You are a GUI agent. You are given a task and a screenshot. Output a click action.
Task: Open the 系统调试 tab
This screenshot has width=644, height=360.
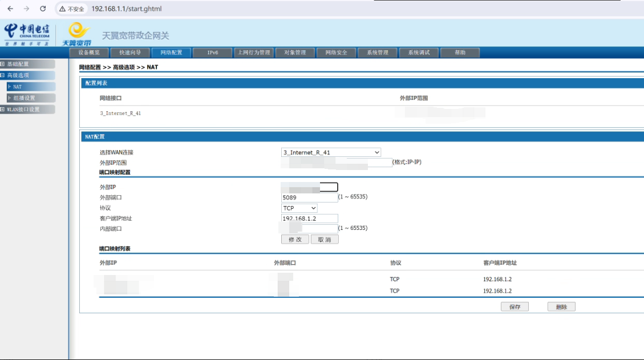419,52
